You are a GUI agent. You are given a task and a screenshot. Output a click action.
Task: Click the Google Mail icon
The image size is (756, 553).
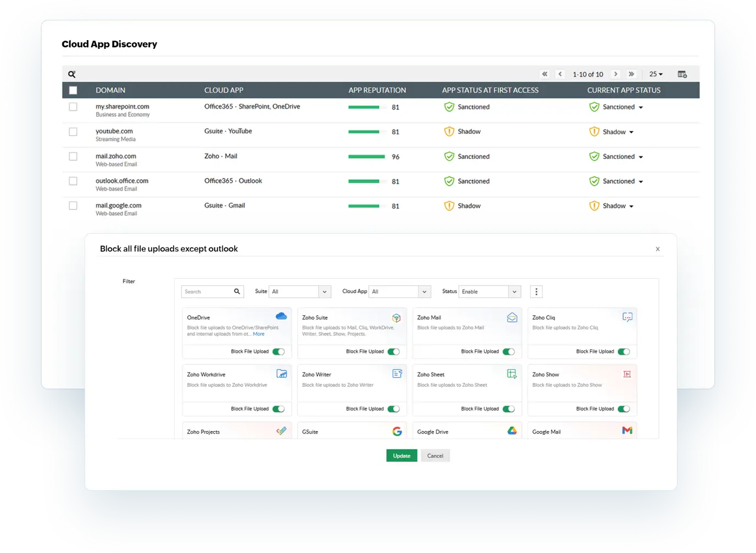[x=627, y=430]
